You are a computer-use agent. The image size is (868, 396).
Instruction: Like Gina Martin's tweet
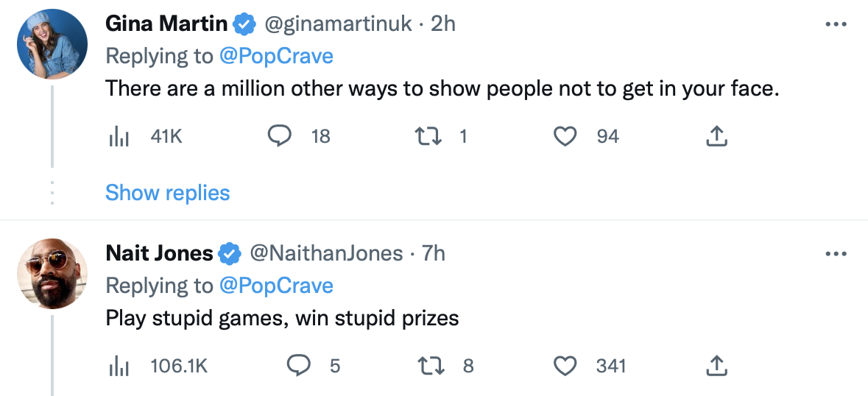pos(565,136)
